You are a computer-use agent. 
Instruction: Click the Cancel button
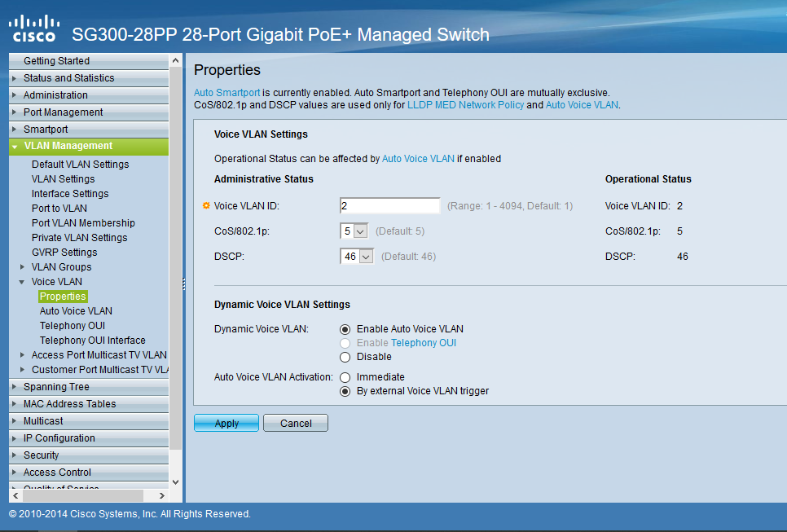(296, 423)
